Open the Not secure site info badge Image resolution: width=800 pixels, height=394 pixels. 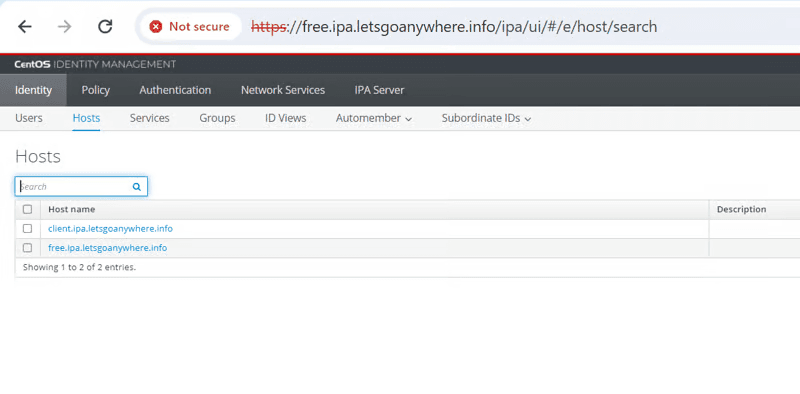tap(190, 27)
